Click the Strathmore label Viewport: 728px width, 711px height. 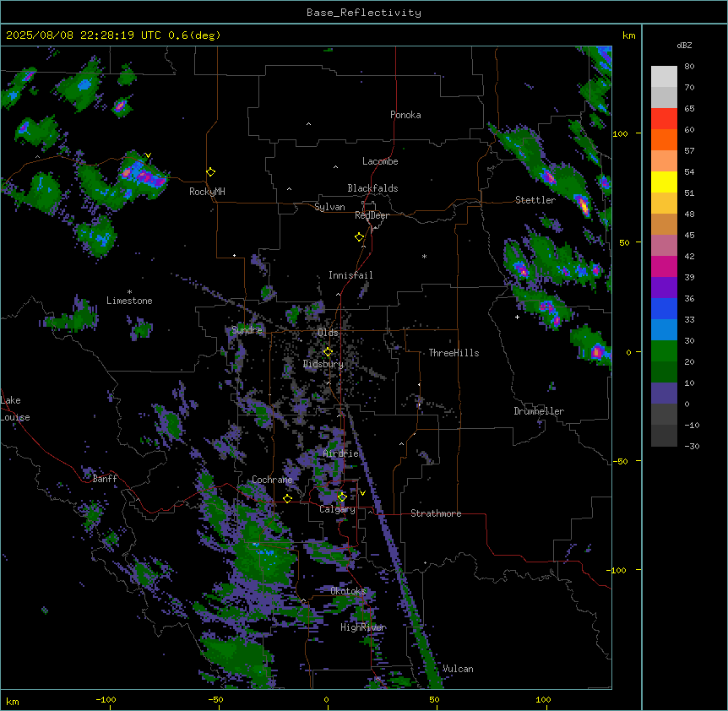[436, 513]
